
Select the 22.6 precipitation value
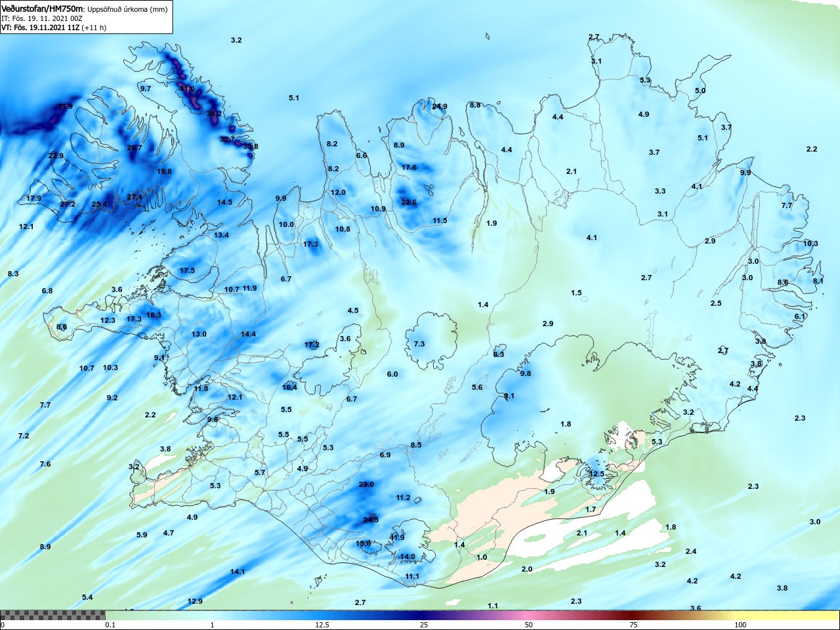[409, 202]
